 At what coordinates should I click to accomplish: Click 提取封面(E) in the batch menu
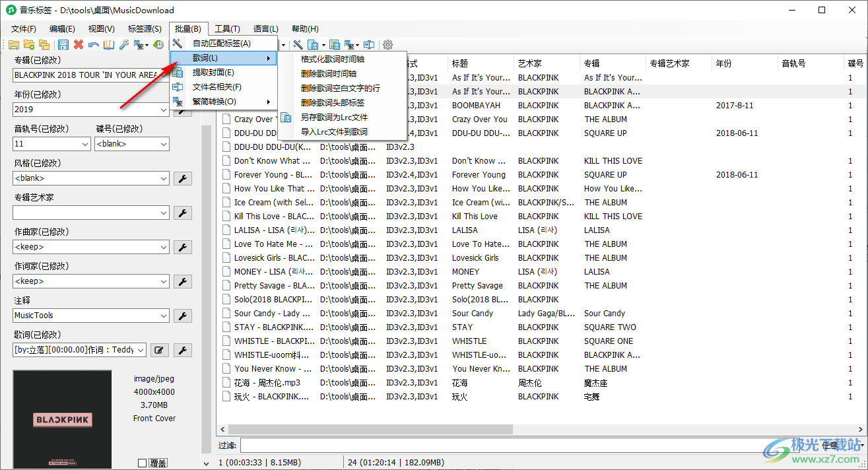coord(213,73)
